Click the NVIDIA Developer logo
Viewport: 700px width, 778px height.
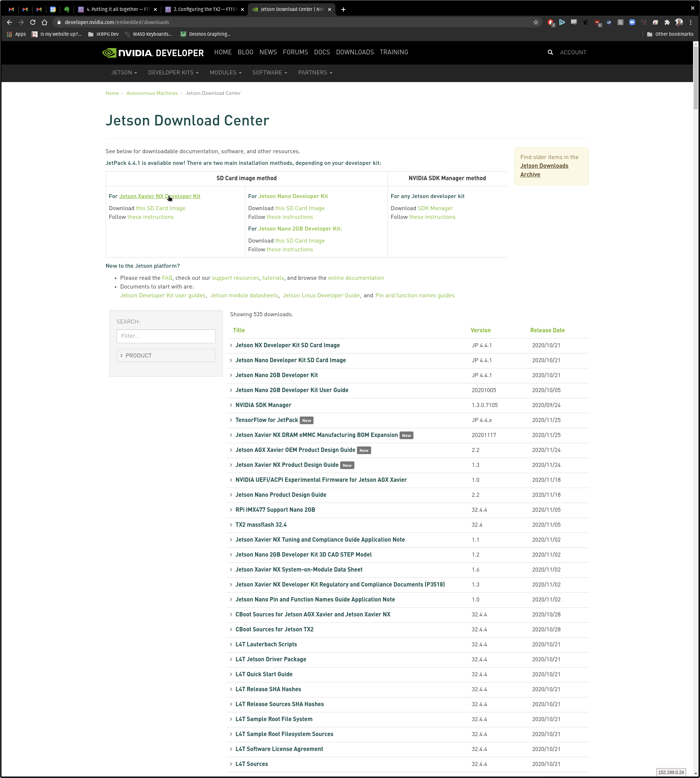point(153,53)
